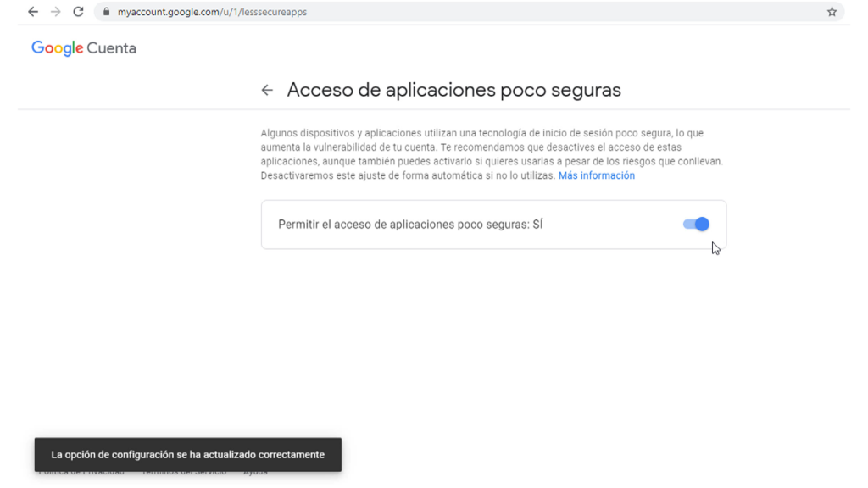Reload the current page
868x488 pixels.
tap(78, 12)
